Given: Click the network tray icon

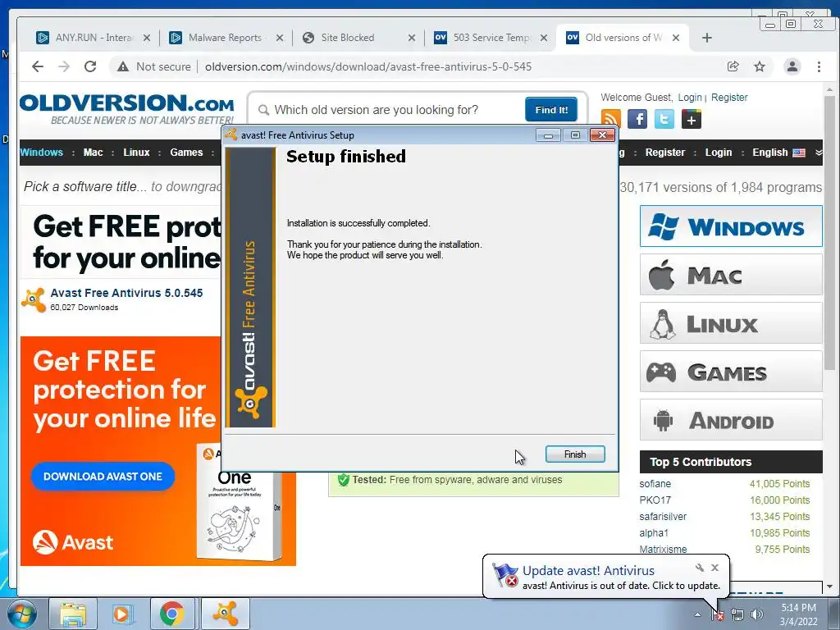Looking at the screenshot, I should pyautogui.click(x=737, y=615).
